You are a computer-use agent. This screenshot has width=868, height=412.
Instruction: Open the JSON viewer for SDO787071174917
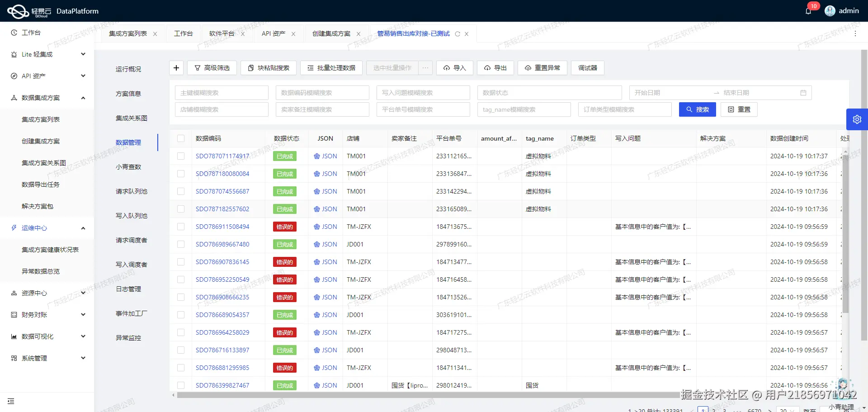pos(325,156)
